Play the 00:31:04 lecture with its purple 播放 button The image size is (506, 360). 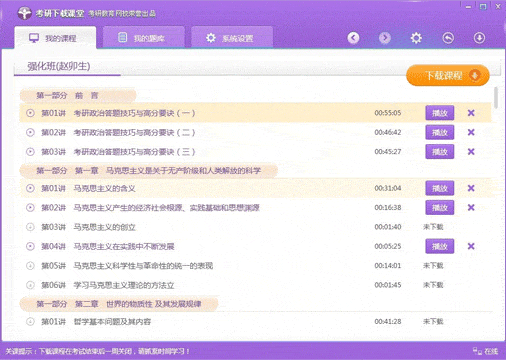(x=440, y=188)
